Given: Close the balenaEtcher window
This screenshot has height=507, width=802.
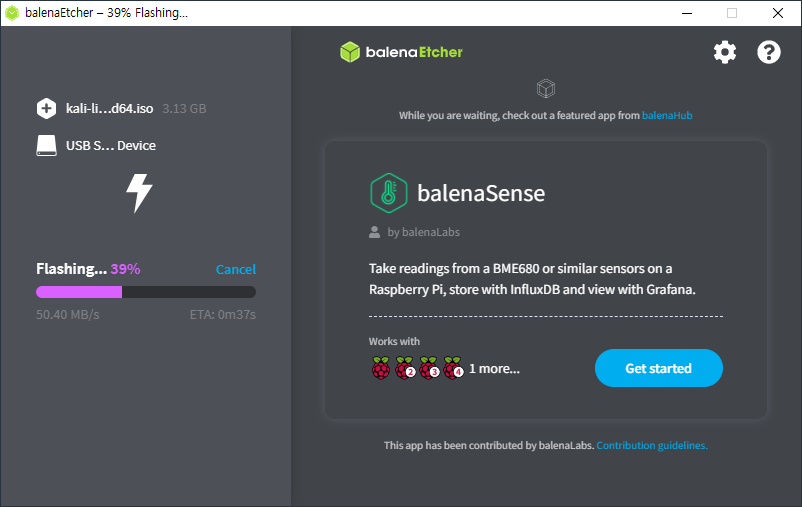Looking at the screenshot, I should click(x=778, y=13).
